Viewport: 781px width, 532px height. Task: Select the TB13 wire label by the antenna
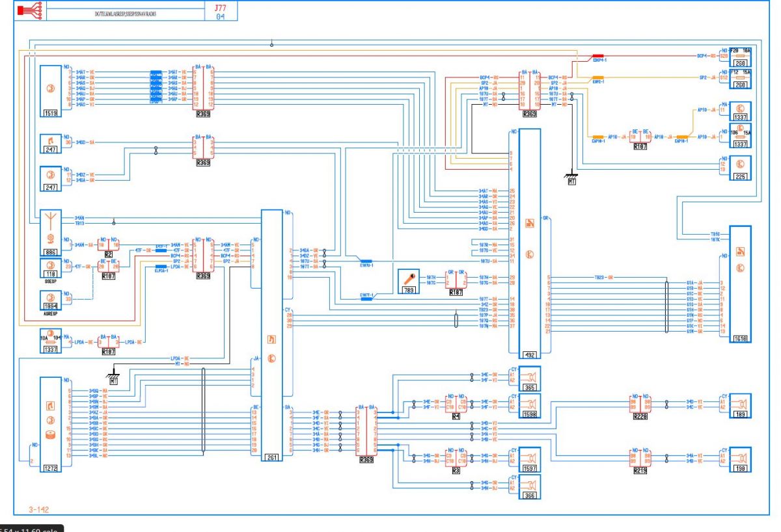79,223
